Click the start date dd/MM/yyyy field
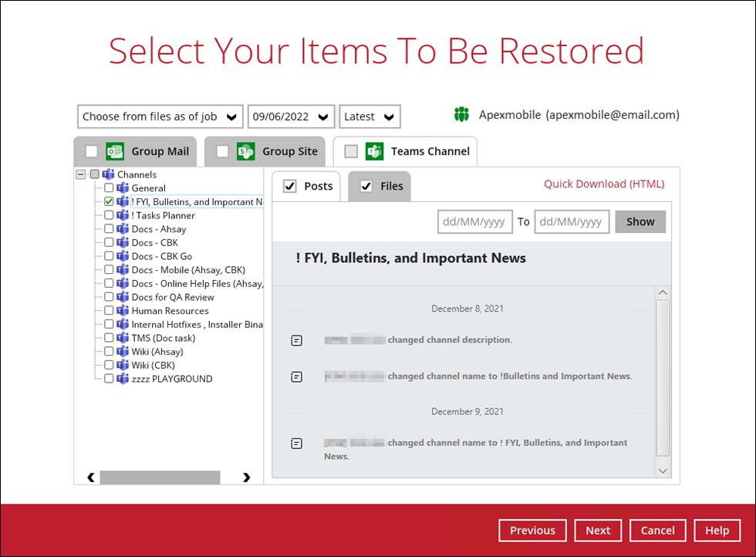The width and height of the screenshot is (756, 557). [474, 221]
